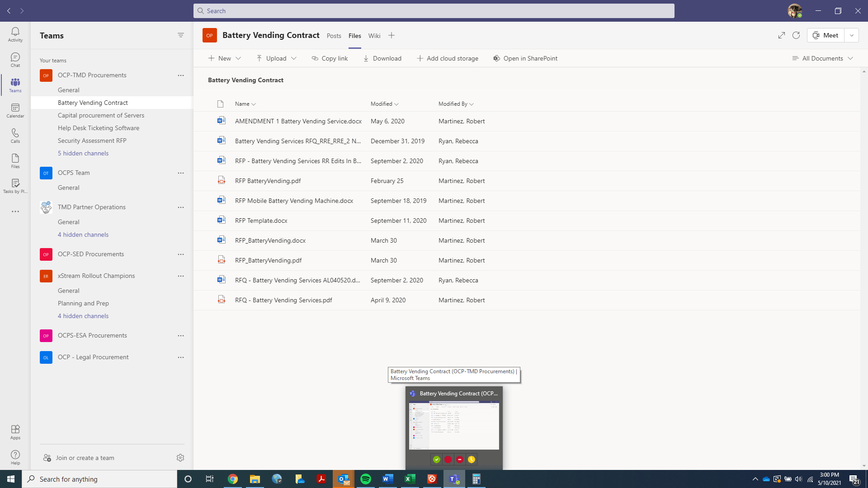
Task: Expand the tab to full screen
Action: (781, 35)
